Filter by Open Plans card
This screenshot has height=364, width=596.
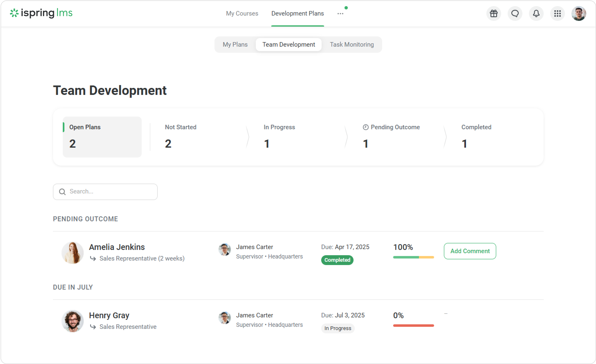102,137
